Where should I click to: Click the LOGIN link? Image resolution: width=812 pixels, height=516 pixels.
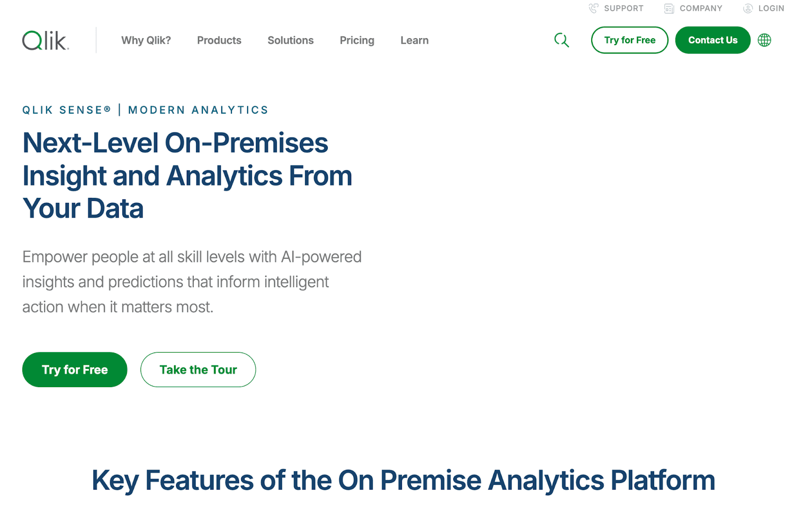pyautogui.click(x=771, y=8)
